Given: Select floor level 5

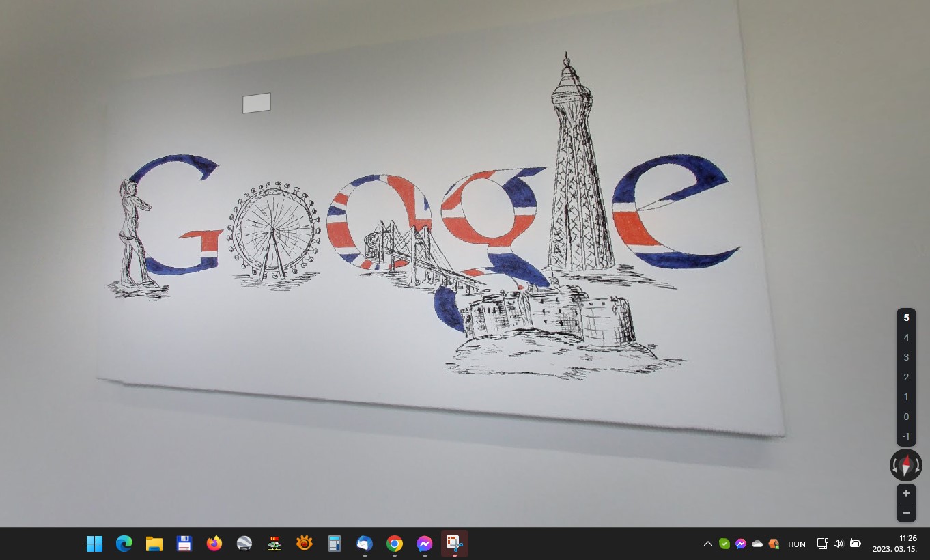Looking at the screenshot, I should (x=906, y=318).
